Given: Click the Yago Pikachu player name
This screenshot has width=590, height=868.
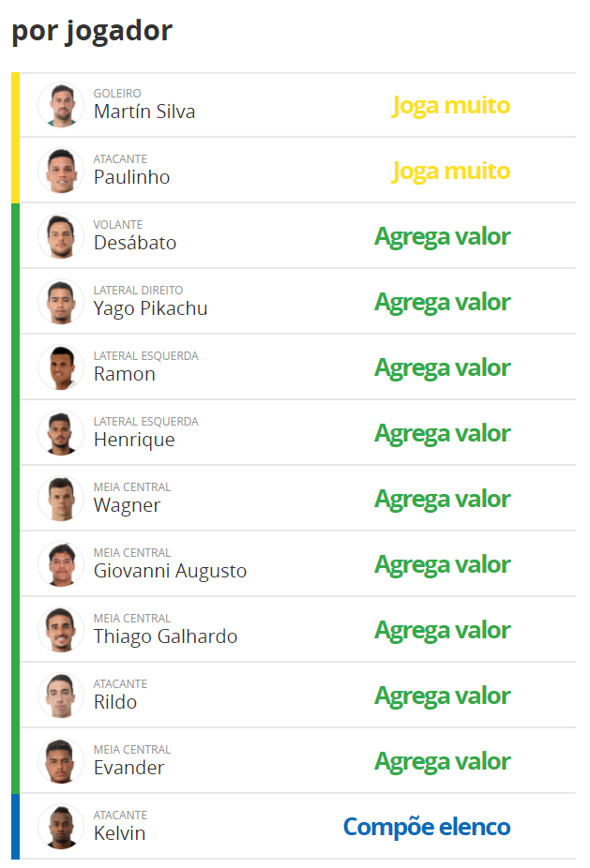Looking at the screenshot, I should coord(150,308).
